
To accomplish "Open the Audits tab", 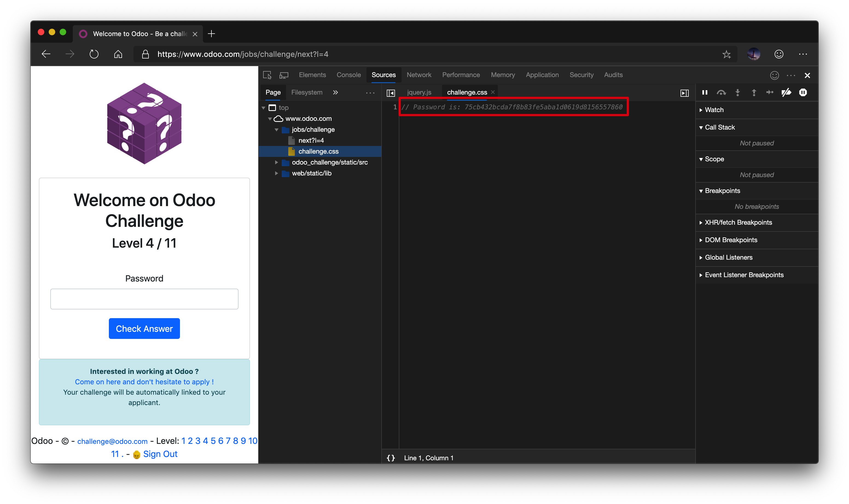I will point(613,75).
